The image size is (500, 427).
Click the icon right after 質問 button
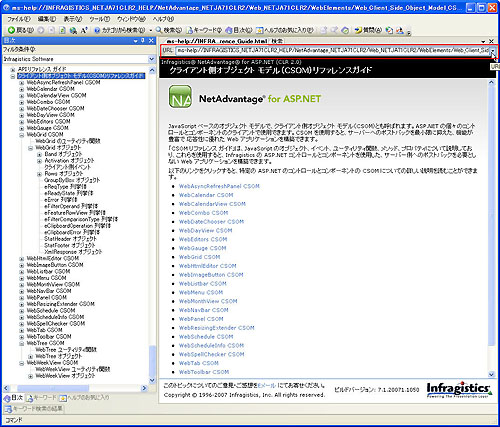coord(389,30)
